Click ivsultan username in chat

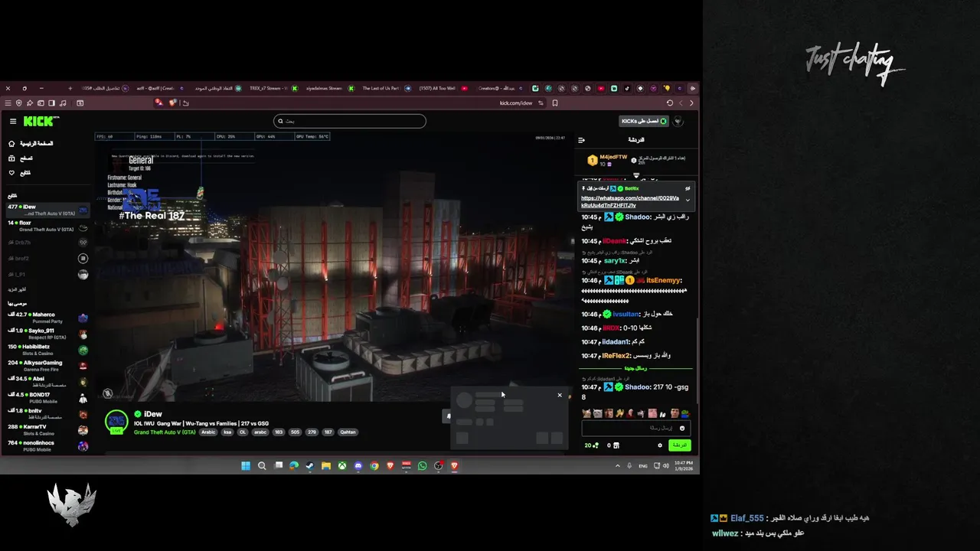click(626, 315)
